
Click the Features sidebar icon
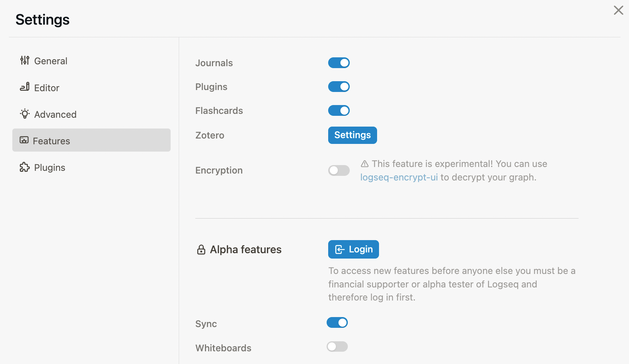(x=24, y=140)
